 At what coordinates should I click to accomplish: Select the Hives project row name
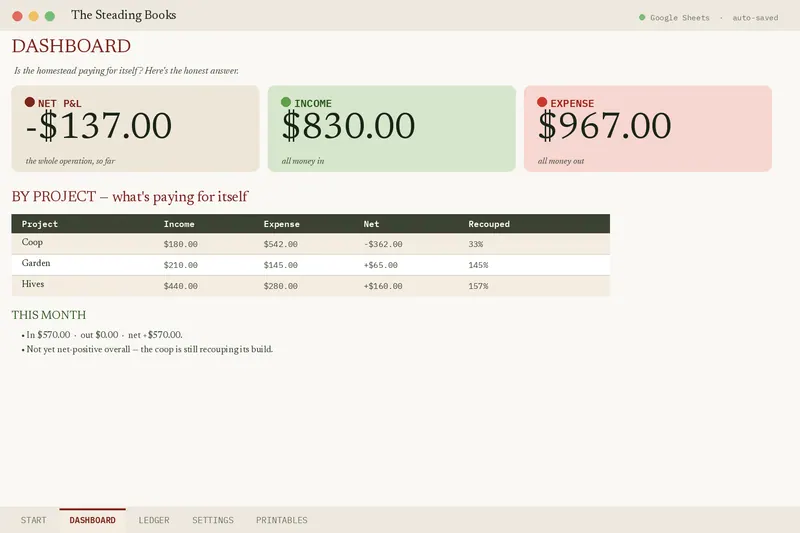point(33,284)
